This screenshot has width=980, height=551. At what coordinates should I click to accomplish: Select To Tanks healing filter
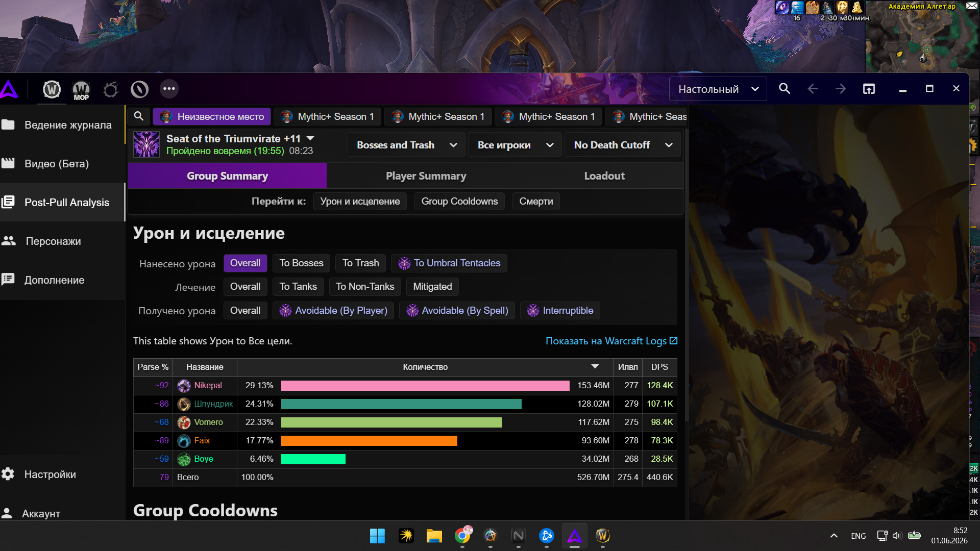(x=298, y=287)
